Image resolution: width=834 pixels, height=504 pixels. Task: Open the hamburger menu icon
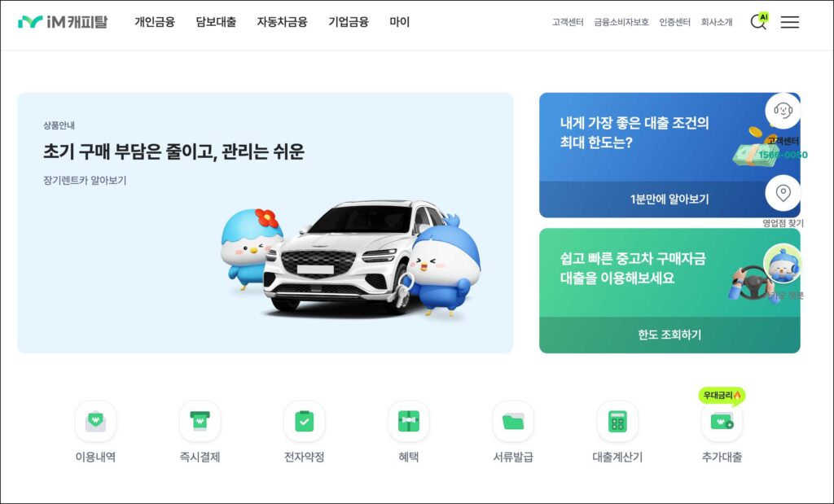[x=790, y=22]
